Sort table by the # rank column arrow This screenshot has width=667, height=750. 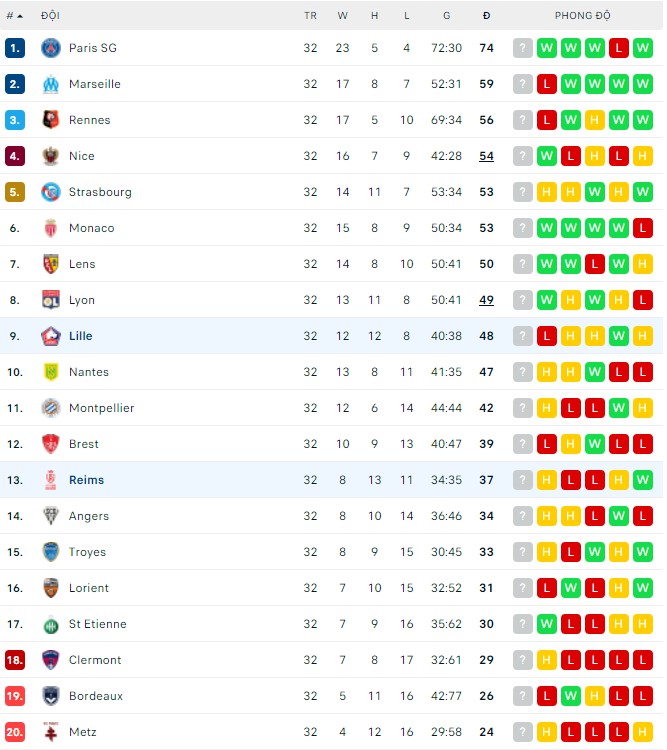click(x=22, y=16)
